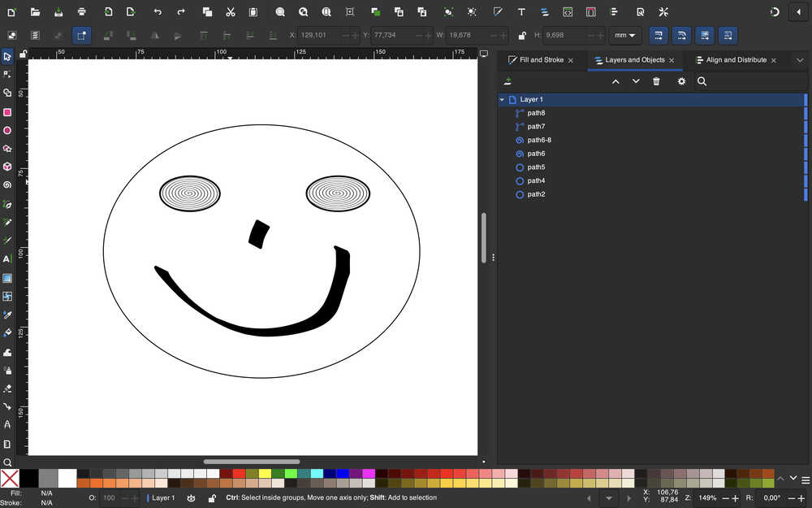Image resolution: width=812 pixels, height=508 pixels.
Task: Delete selected item with trash icon
Action: point(656,81)
